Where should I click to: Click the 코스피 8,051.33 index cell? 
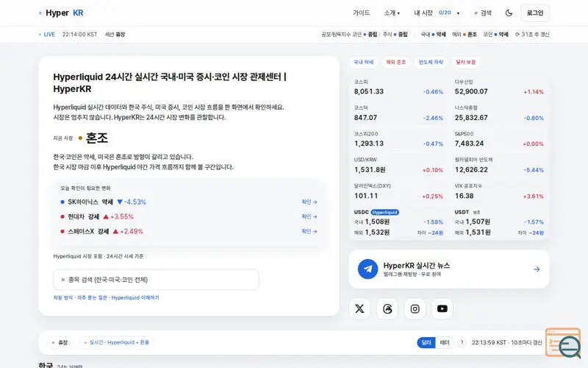tap(398, 88)
